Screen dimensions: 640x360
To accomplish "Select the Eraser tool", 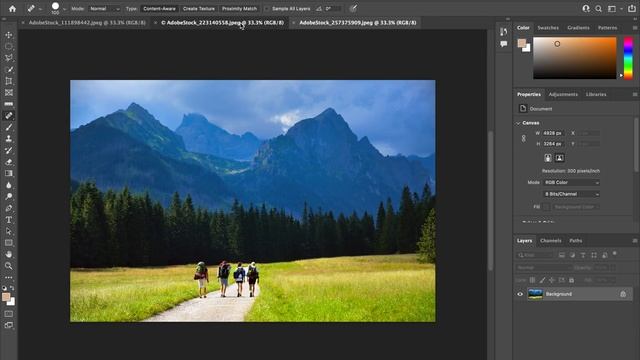I will (9, 162).
